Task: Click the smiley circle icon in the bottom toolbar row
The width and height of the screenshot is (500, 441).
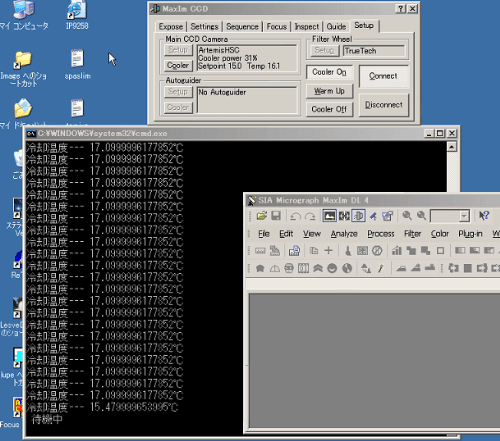Action: click(332, 268)
